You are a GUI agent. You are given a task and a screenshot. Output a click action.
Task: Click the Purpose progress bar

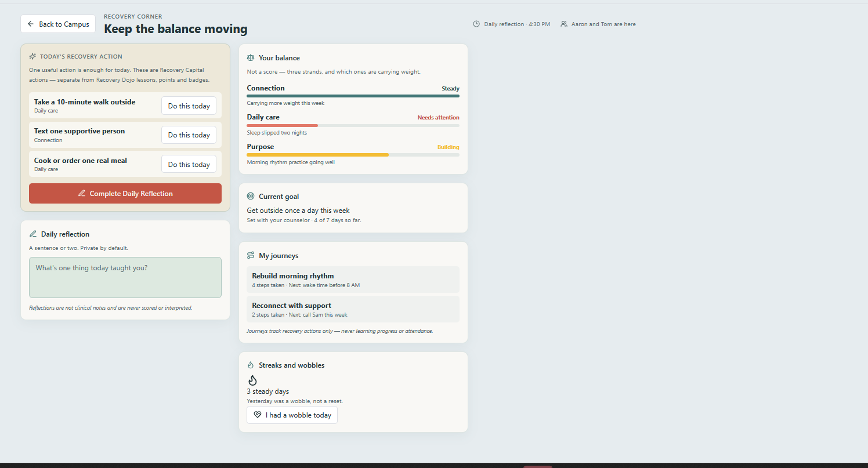353,155
